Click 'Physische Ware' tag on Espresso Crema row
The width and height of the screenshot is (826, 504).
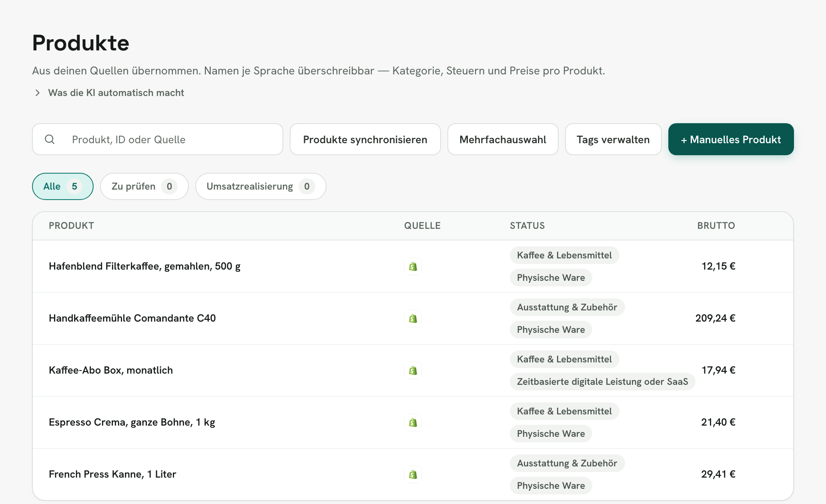coord(551,434)
